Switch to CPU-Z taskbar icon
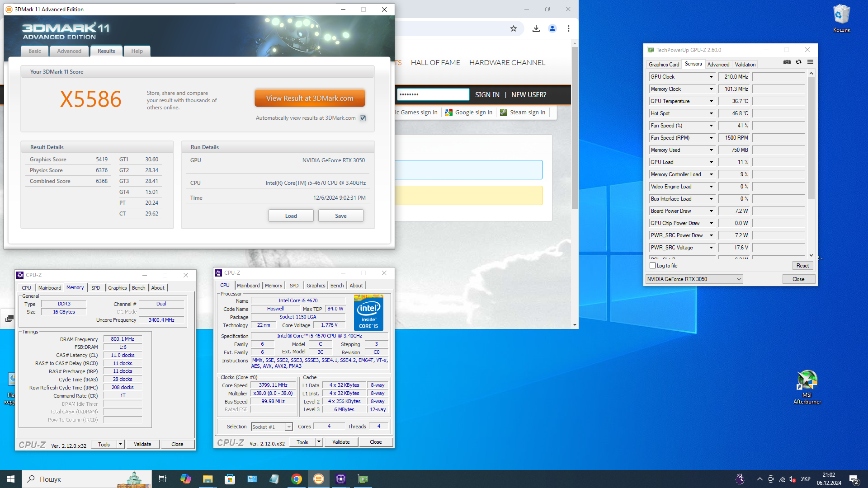Viewport: 868px width, 488px height. coord(341,479)
